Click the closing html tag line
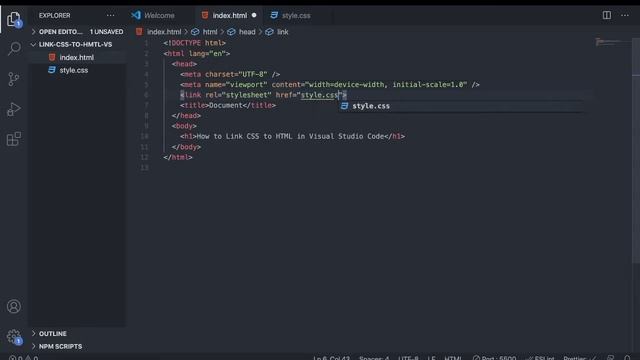Screen dimensions: 640x360 178,157
